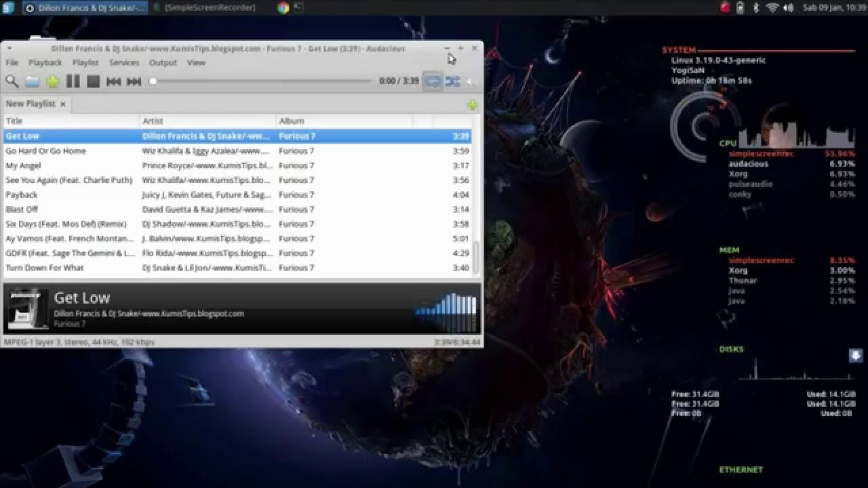Click the open files folder icon
The width and height of the screenshot is (868, 488).
click(x=33, y=81)
